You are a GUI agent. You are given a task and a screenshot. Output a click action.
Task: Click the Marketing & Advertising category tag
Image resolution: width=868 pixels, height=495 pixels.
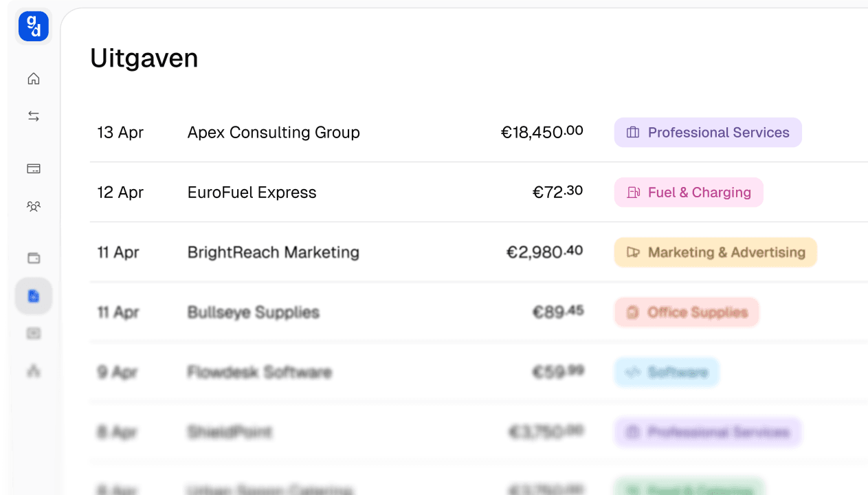[715, 252]
